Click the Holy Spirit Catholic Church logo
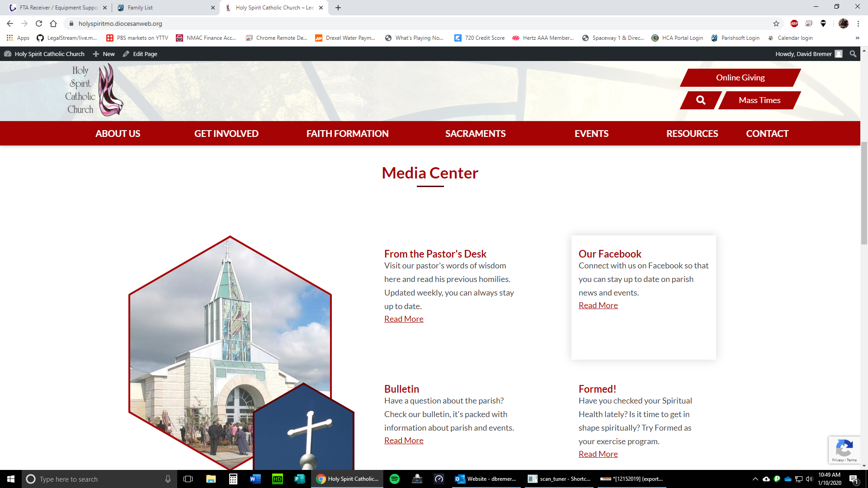Screen dimensions: 868x488 pos(94,90)
